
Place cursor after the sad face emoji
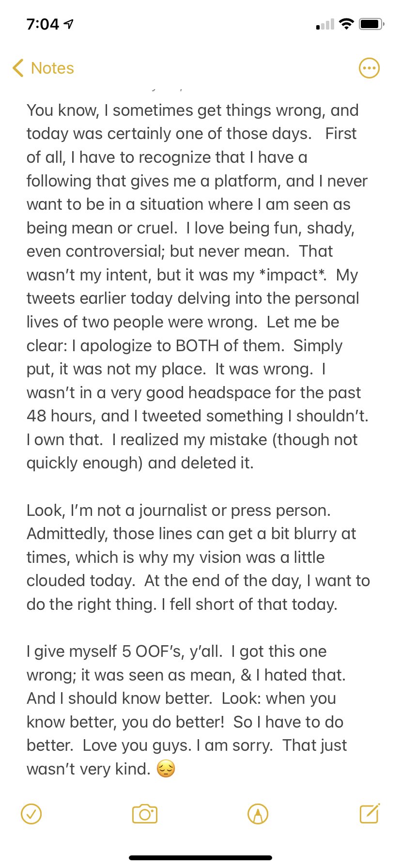(176, 769)
